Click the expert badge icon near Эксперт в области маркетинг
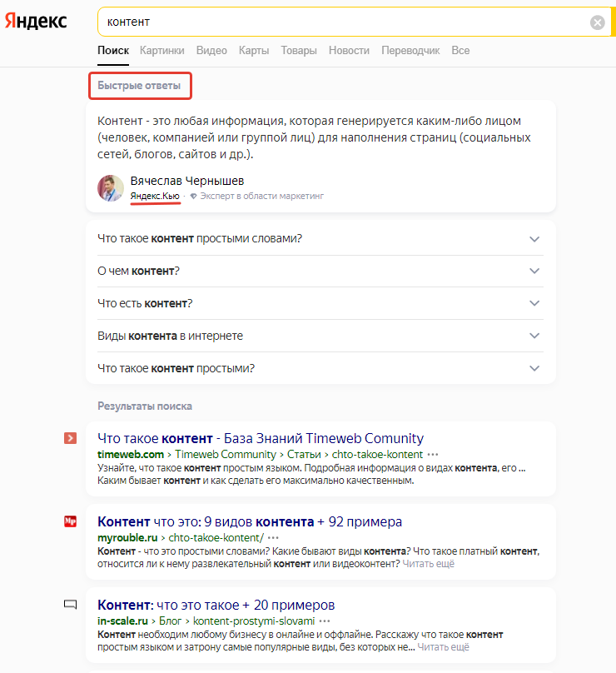The height and width of the screenshot is (673, 616). pyautogui.click(x=193, y=196)
